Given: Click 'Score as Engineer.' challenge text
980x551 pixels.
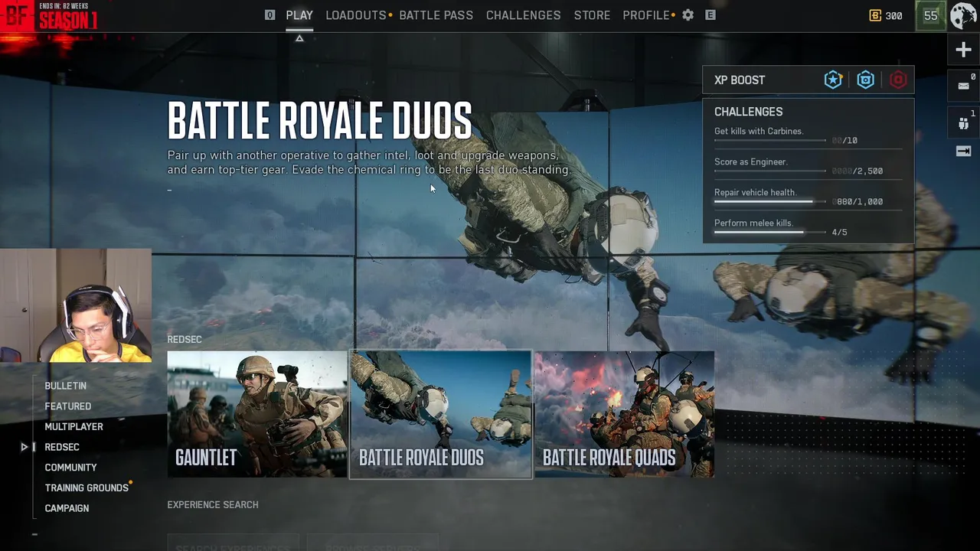Looking at the screenshot, I should 751,162.
